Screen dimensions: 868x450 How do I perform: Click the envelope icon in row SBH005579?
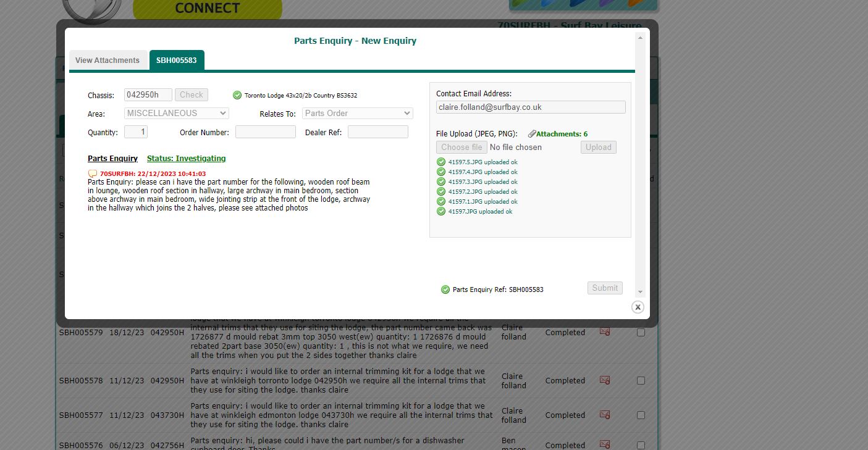(x=605, y=332)
